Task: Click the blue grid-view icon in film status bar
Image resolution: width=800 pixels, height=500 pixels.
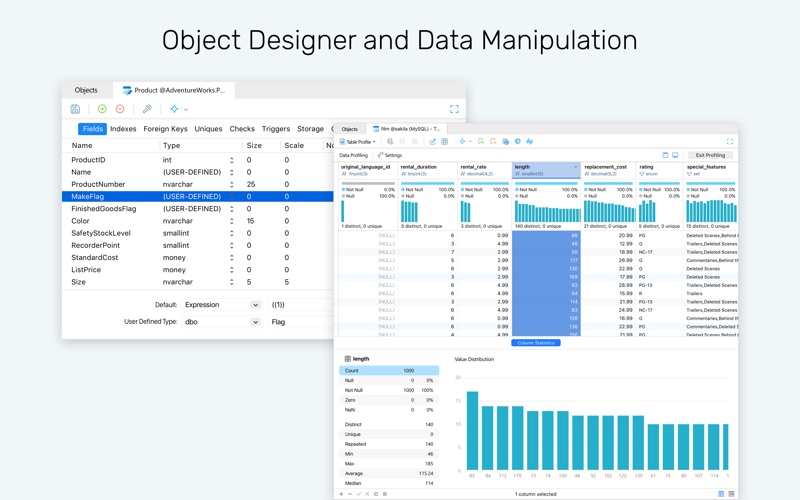Action: click(721, 494)
